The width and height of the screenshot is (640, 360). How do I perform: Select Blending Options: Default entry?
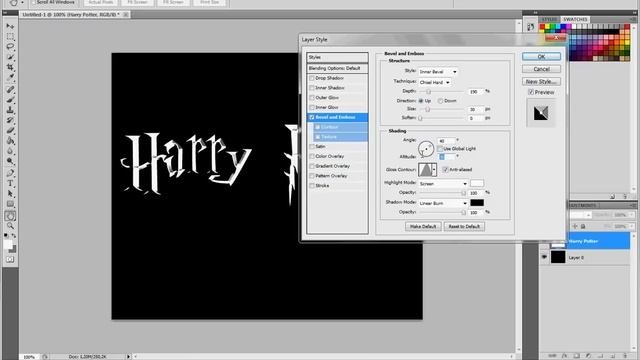pos(337,68)
